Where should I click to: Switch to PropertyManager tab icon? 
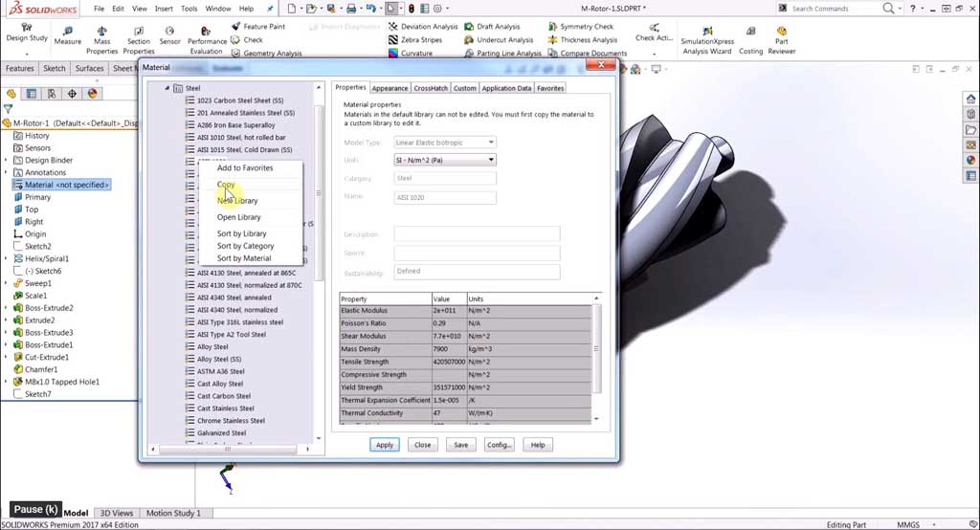pyautogui.click(x=32, y=94)
